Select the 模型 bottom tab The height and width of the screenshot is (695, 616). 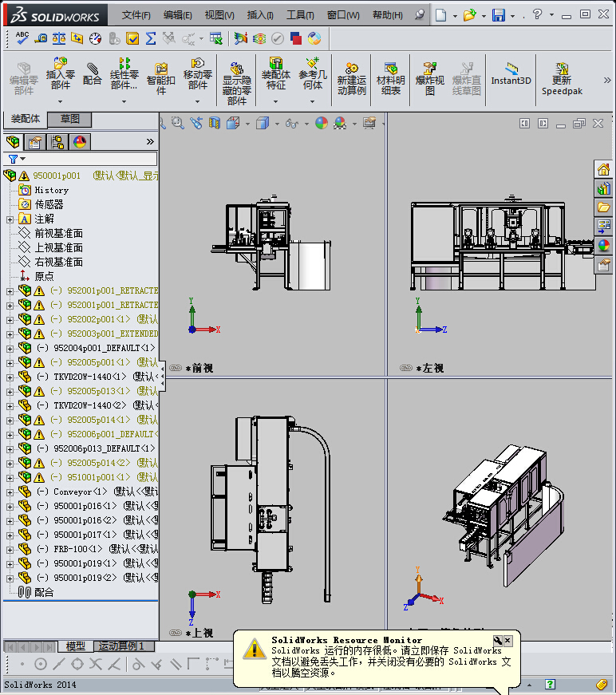point(75,646)
